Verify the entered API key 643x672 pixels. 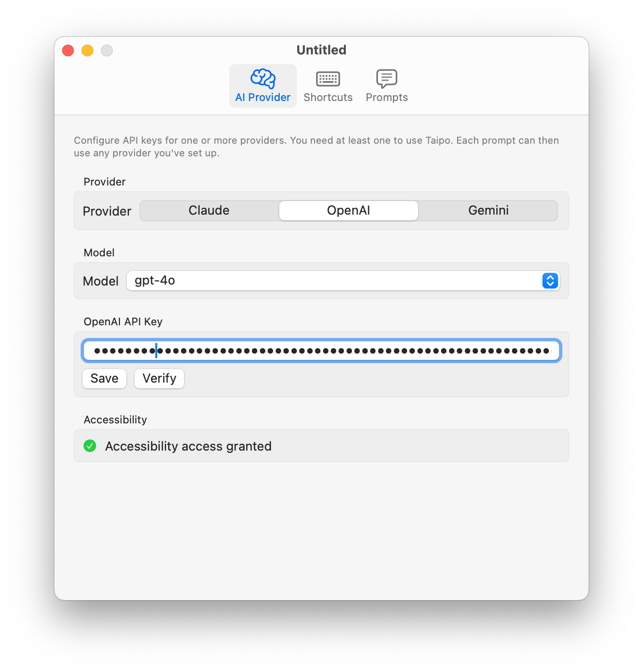pos(159,378)
